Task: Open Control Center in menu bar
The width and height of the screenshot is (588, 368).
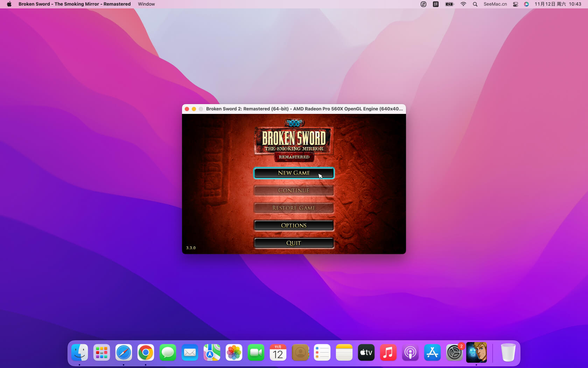Action: pyautogui.click(x=515, y=4)
